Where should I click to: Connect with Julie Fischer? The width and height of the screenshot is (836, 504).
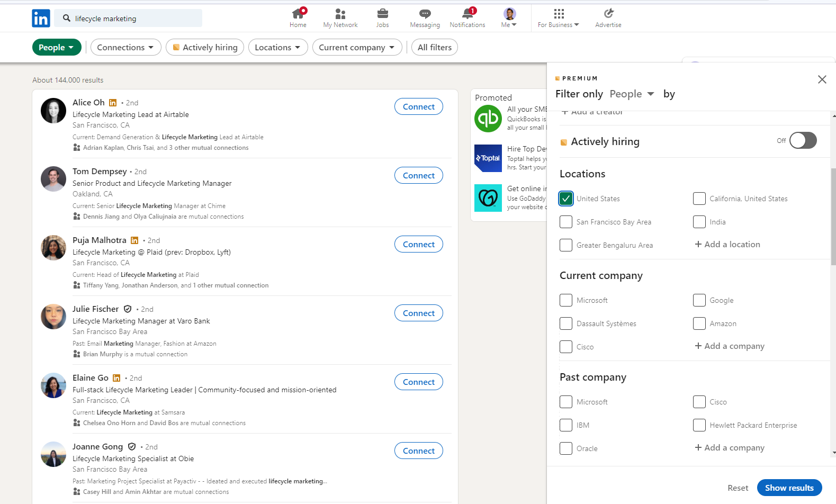pos(419,313)
